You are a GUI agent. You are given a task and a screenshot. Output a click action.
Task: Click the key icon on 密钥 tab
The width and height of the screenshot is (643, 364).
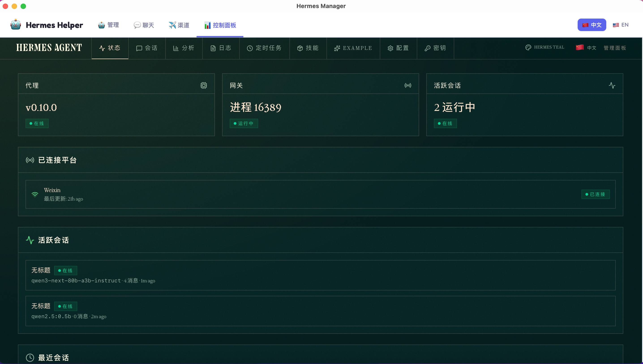click(427, 48)
